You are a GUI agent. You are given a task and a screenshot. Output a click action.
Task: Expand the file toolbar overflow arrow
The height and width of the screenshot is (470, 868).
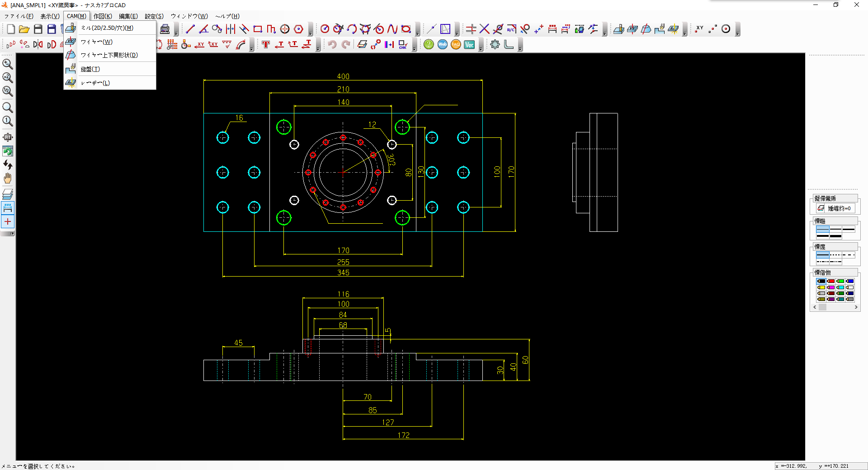point(176,30)
